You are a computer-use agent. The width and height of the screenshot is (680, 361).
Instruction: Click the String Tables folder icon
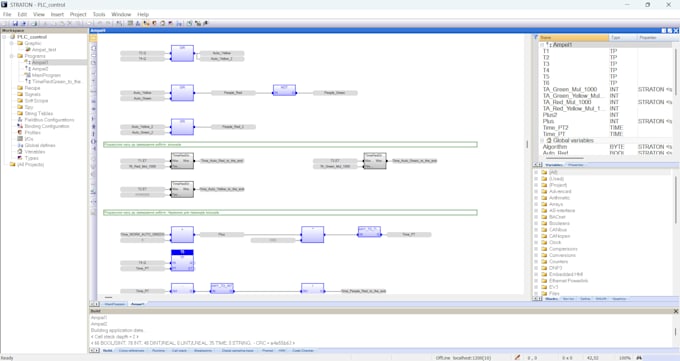[x=20, y=113]
